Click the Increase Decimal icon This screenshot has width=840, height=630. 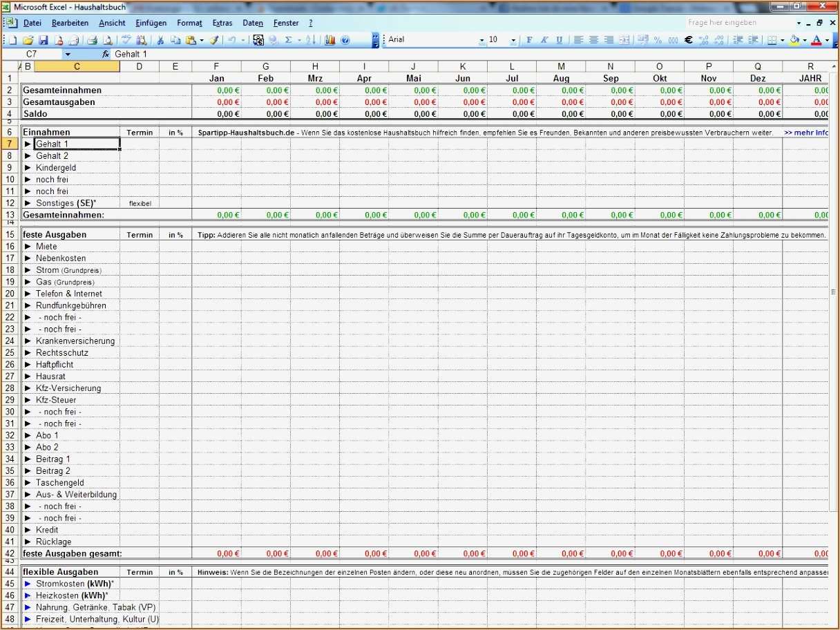click(x=703, y=39)
